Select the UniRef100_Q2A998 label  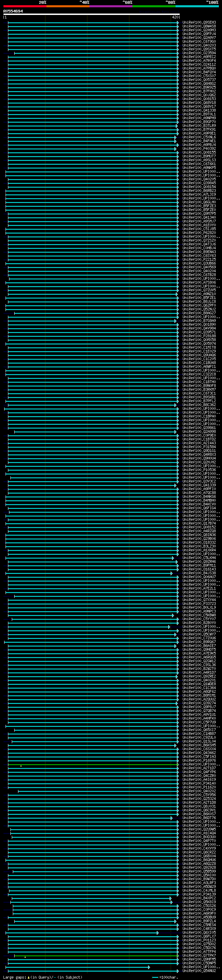(199, 431)
